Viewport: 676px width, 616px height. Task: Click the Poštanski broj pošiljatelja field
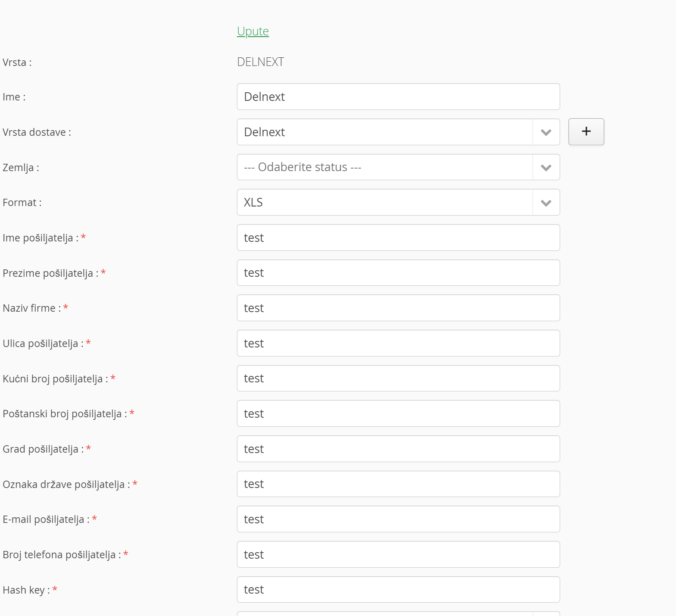(398, 413)
